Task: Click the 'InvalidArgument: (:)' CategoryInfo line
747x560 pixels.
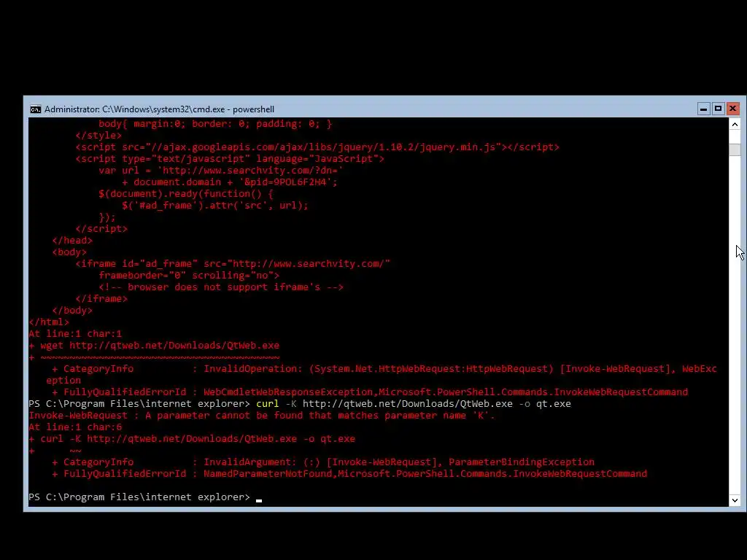Action: [323, 462]
